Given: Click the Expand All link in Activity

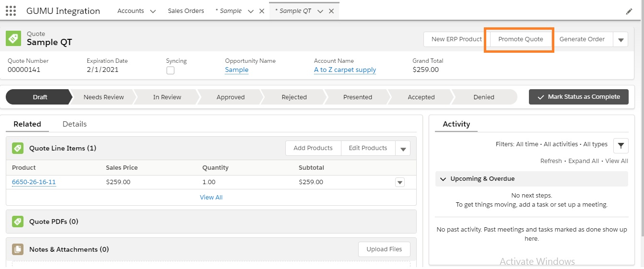Looking at the screenshot, I should click(x=584, y=161).
